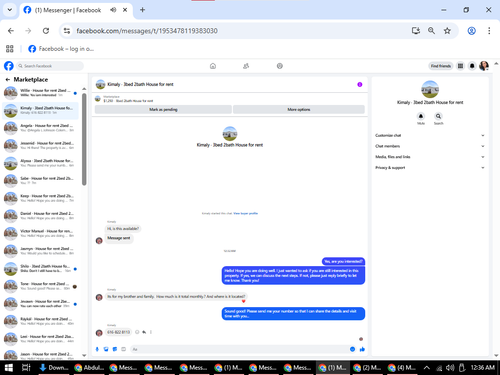500x375 pixels.
Task: Open the View buyer profile link
Action: tap(246, 213)
